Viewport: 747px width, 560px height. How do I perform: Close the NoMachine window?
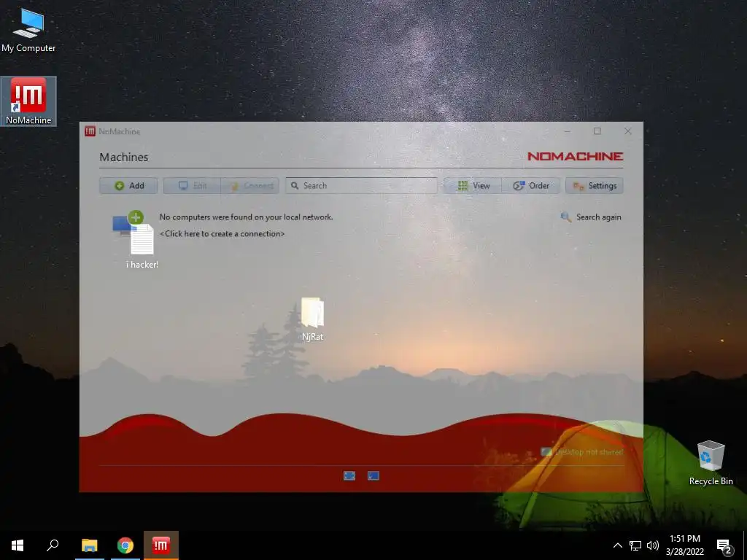(x=628, y=131)
